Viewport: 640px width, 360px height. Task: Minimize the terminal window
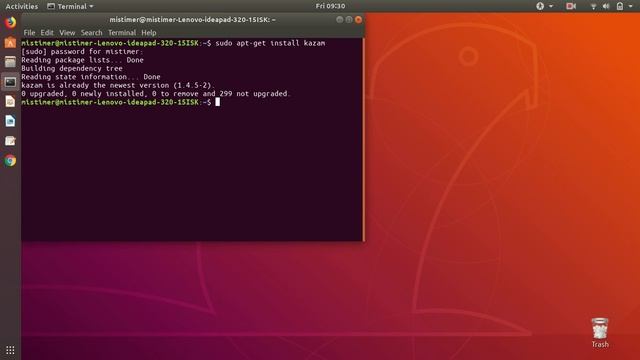coord(340,20)
